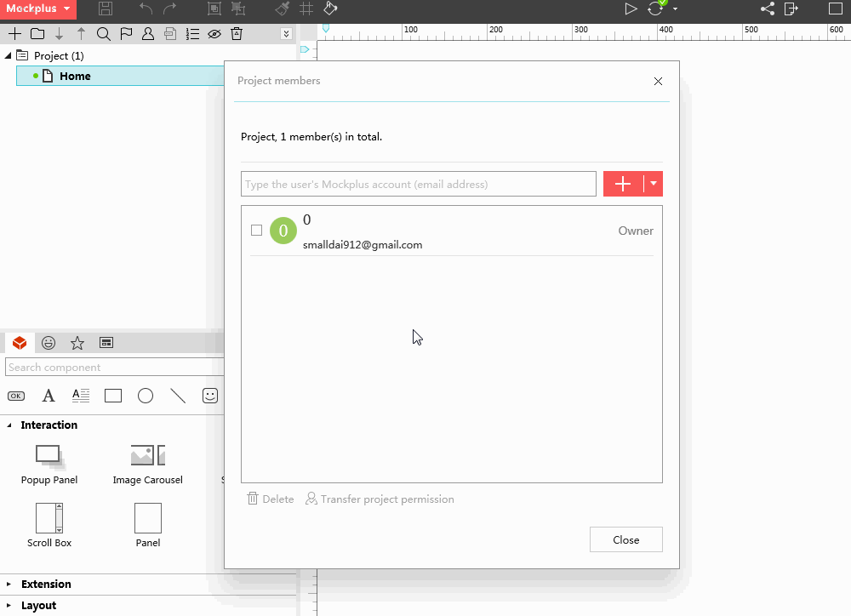Select the Label text A tool

click(49, 396)
